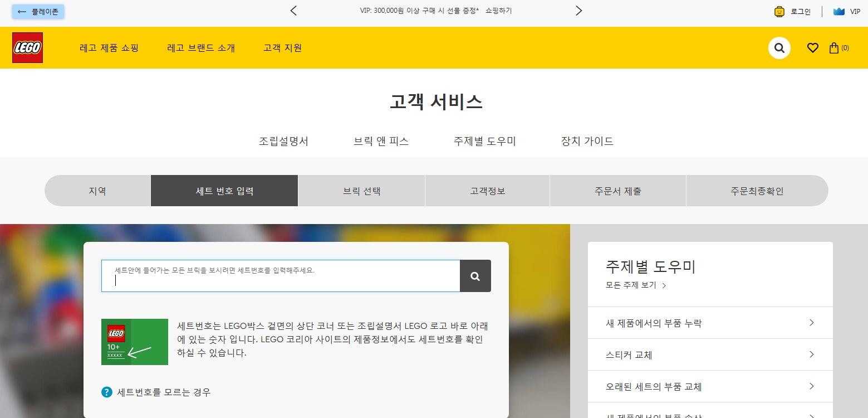Open 오래된 세트의 부품 교체 topic

pyautogui.click(x=710, y=386)
